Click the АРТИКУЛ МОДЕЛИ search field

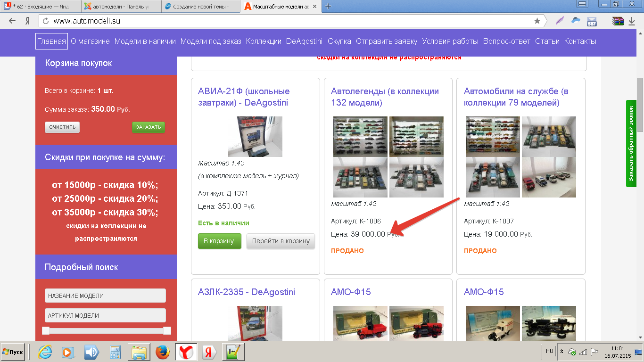(x=105, y=315)
